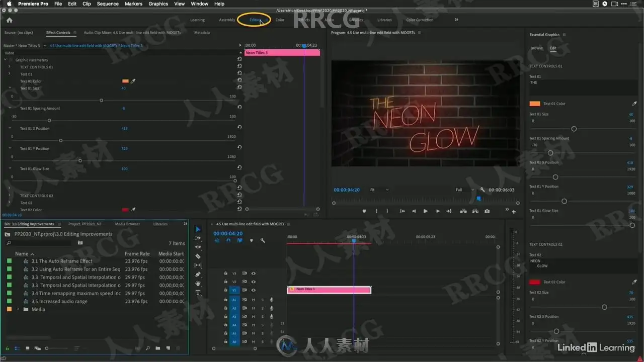This screenshot has height=362, width=644.
Task: Choose the Ripple Edit tool
Action: [198, 247]
